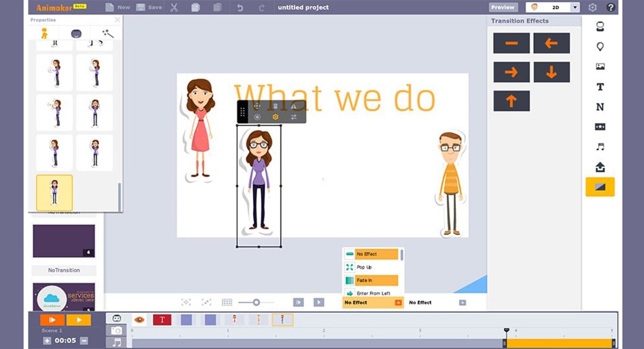Toggle the eye visibility icon in timeline
The height and width of the screenshot is (349, 644).
[x=139, y=320]
